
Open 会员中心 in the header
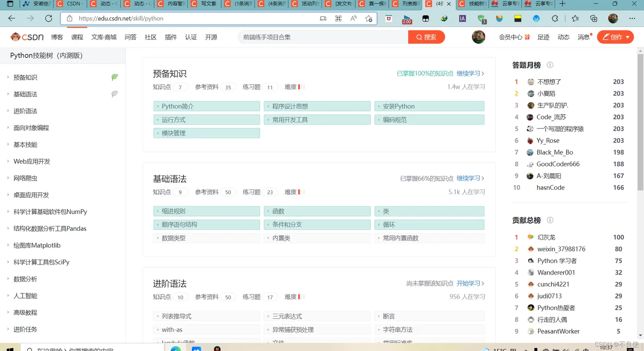pos(514,37)
